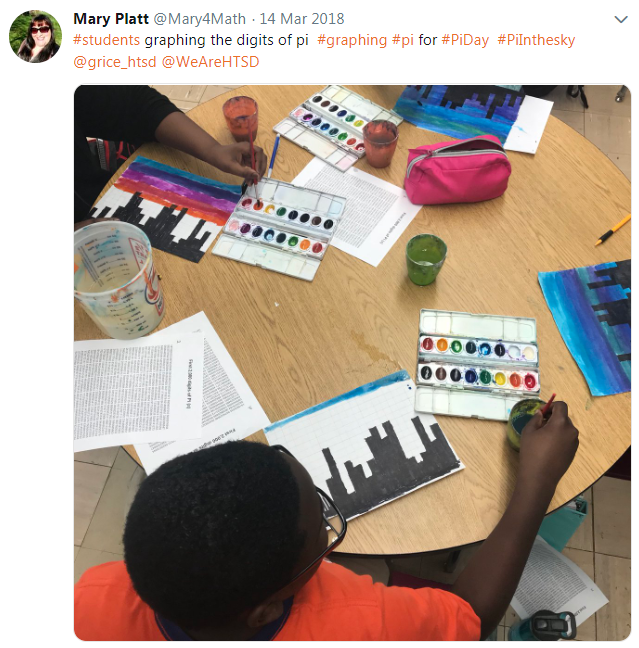Click the green paint water cup
This screenshot has height=648, width=639.
(426, 259)
